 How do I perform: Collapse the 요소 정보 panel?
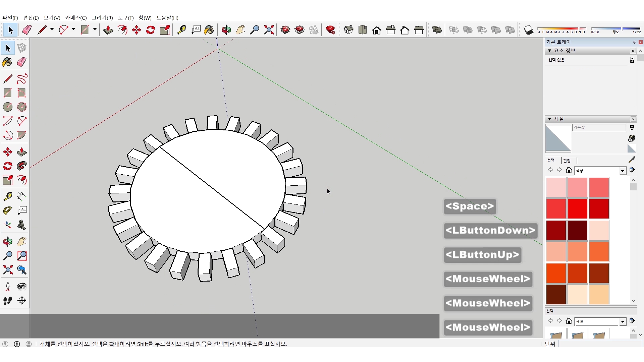pyautogui.click(x=549, y=51)
